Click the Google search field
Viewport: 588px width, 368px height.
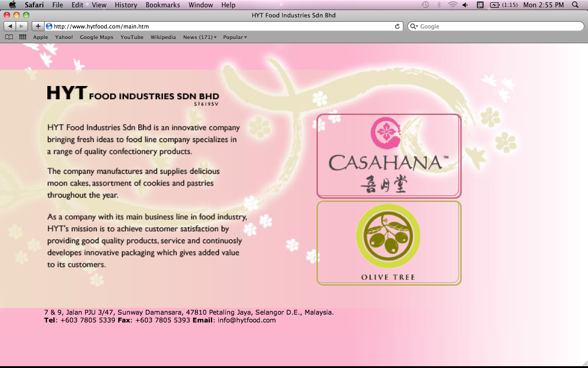click(496, 26)
